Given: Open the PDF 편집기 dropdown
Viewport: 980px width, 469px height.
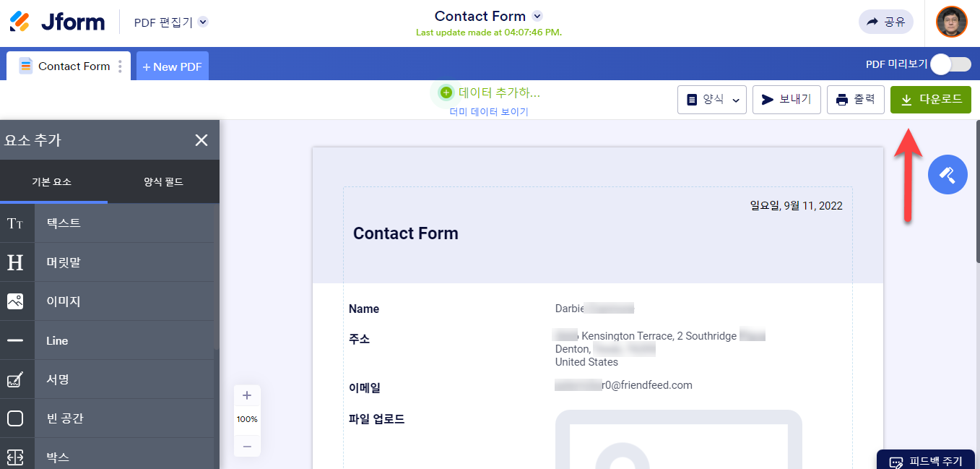Looking at the screenshot, I should coord(203,22).
